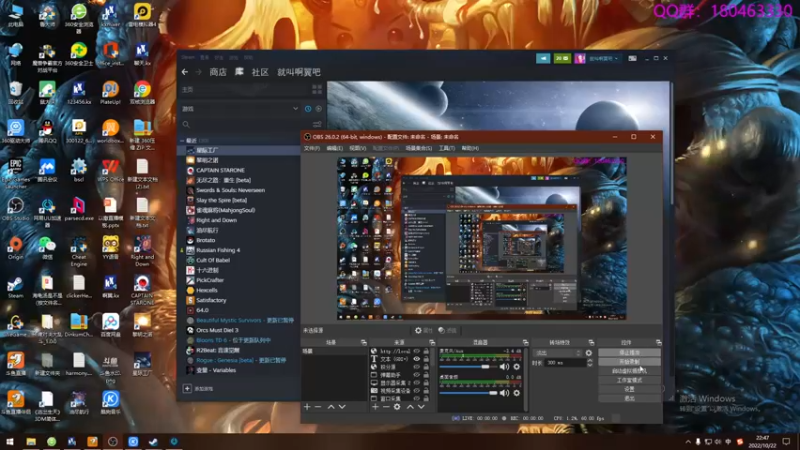Add a new source with plus icon
Screen dimensions: 800x450
(x=375, y=407)
